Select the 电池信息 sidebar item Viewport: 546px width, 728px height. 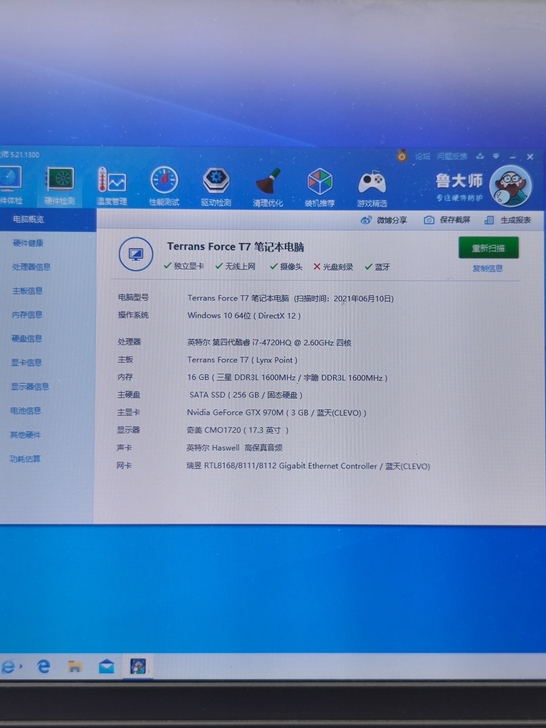click(26, 410)
